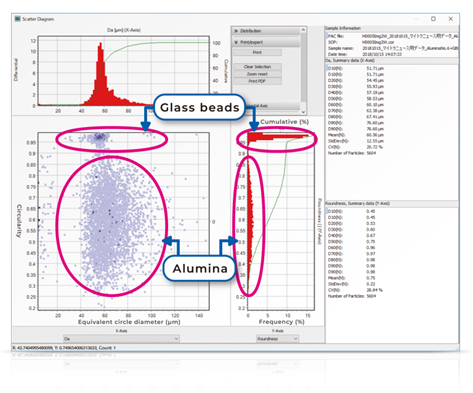Collapse the Print/export section chevron

[236, 42]
